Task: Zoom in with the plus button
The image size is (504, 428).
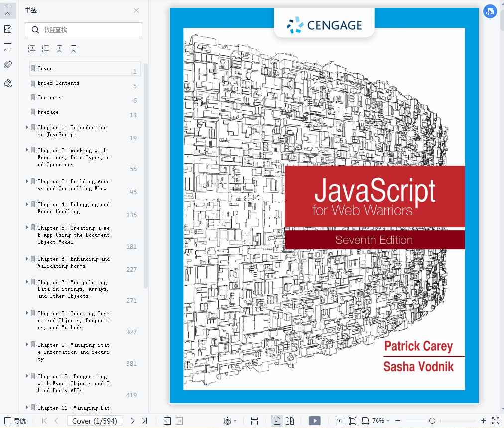Action: pos(484,421)
